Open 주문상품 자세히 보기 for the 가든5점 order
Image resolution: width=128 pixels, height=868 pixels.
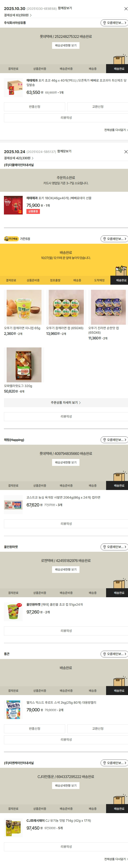point(66,403)
